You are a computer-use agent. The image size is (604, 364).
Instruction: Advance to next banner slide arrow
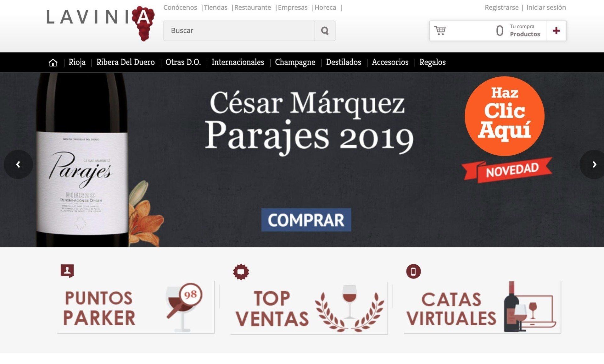[594, 164]
